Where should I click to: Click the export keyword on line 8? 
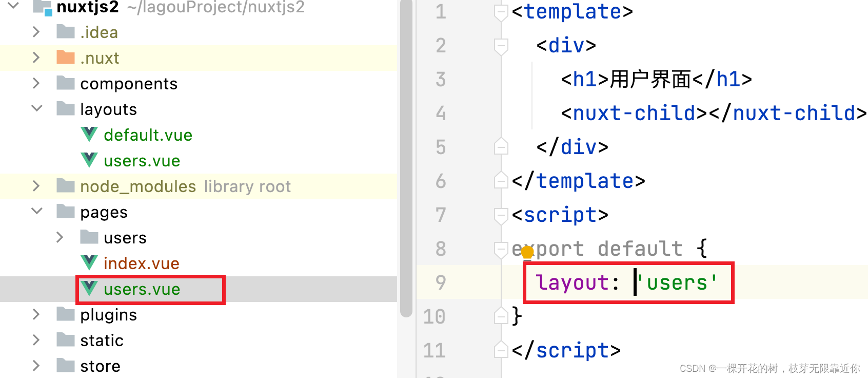point(548,249)
